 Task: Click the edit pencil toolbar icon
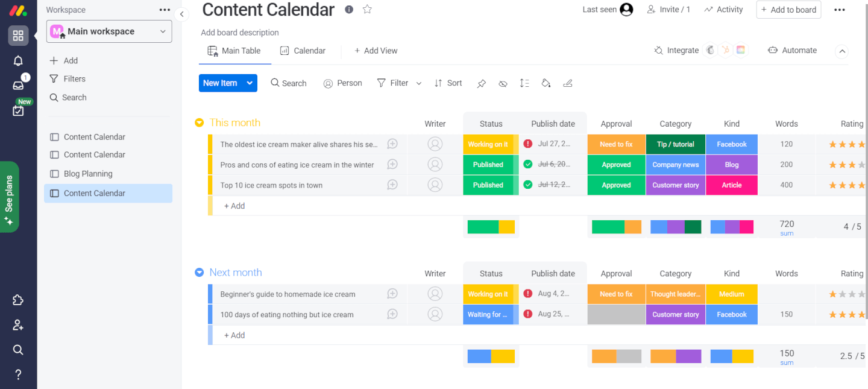pos(567,83)
